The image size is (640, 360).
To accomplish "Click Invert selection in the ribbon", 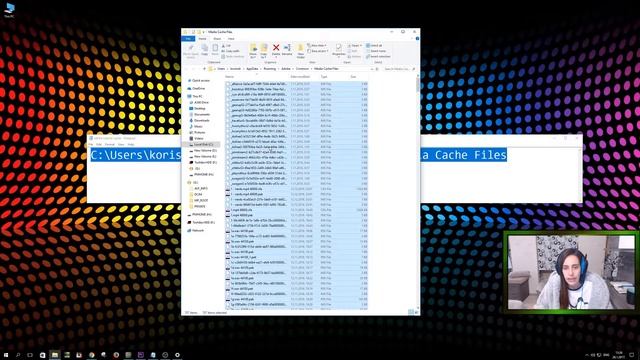I will pyautogui.click(x=378, y=56).
